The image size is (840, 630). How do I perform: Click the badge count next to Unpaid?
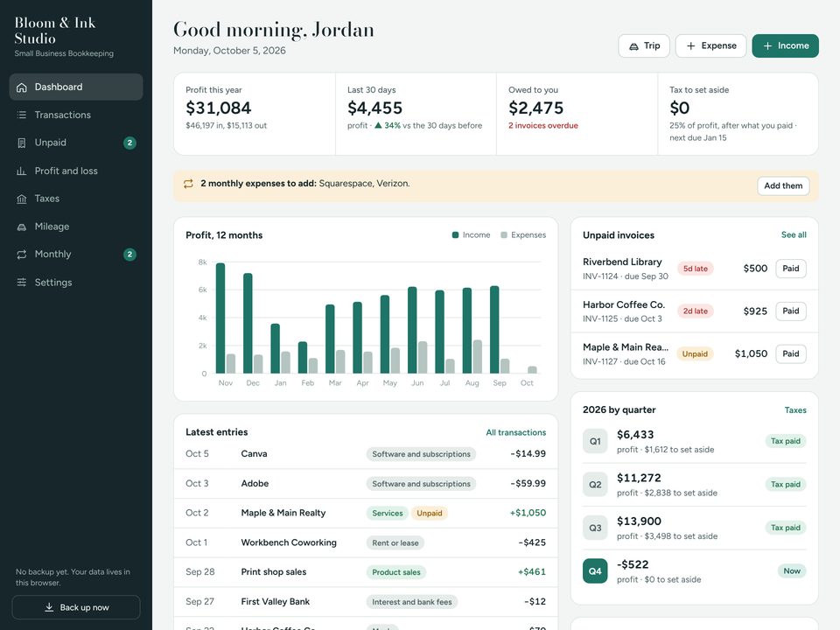(129, 143)
